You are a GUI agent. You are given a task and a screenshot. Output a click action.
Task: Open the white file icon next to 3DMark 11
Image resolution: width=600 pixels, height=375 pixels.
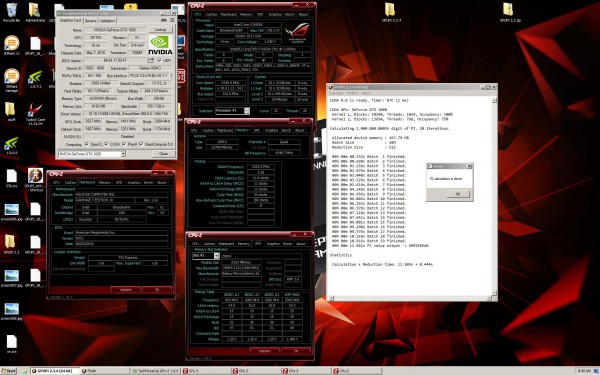tap(35, 46)
